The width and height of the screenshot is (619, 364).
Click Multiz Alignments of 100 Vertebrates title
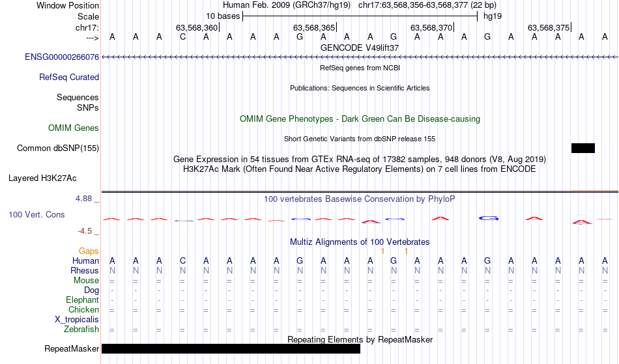pos(360,242)
